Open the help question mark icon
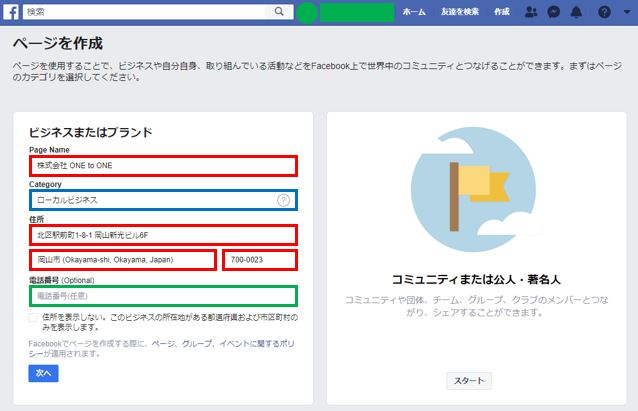638x411 pixels. tap(604, 12)
